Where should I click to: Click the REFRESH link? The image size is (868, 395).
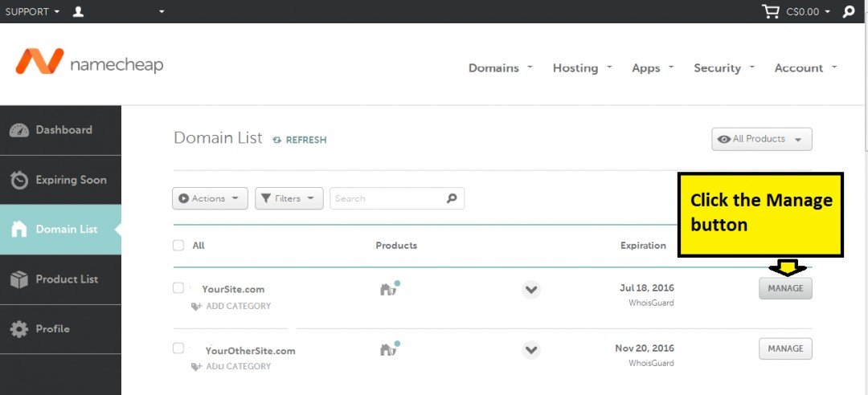pos(306,140)
